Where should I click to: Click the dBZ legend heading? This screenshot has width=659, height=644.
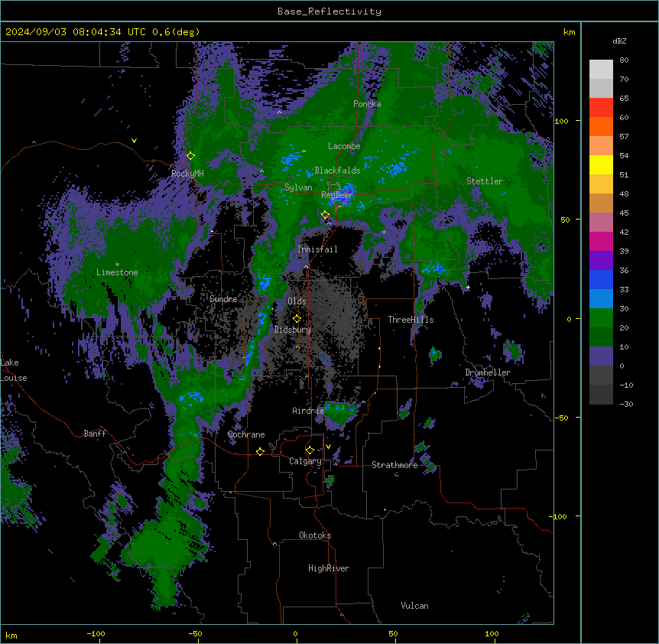pyautogui.click(x=619, y=41)
